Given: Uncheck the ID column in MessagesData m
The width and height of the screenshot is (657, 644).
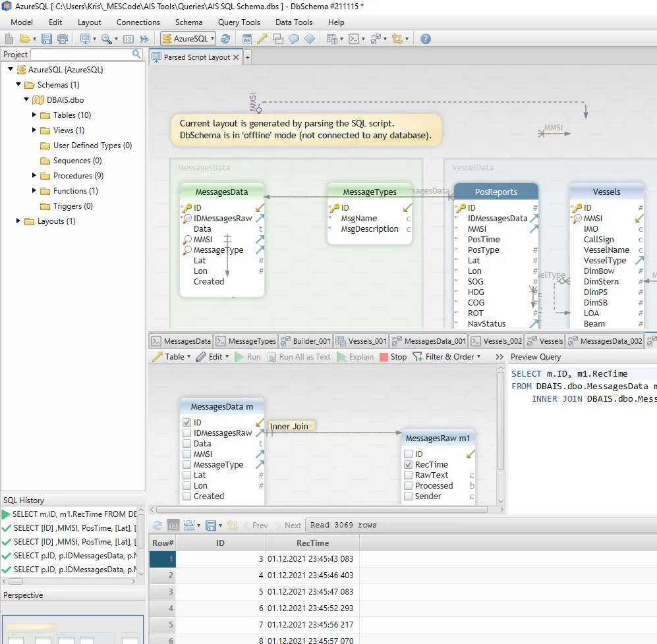Looking at the screenshot, I should click(x=187, y=423).
